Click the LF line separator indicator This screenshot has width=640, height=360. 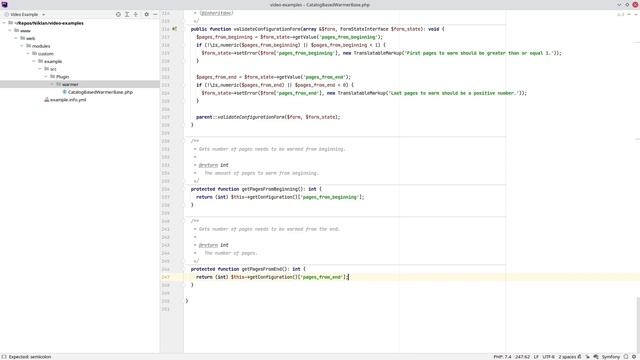pos(536,357)
